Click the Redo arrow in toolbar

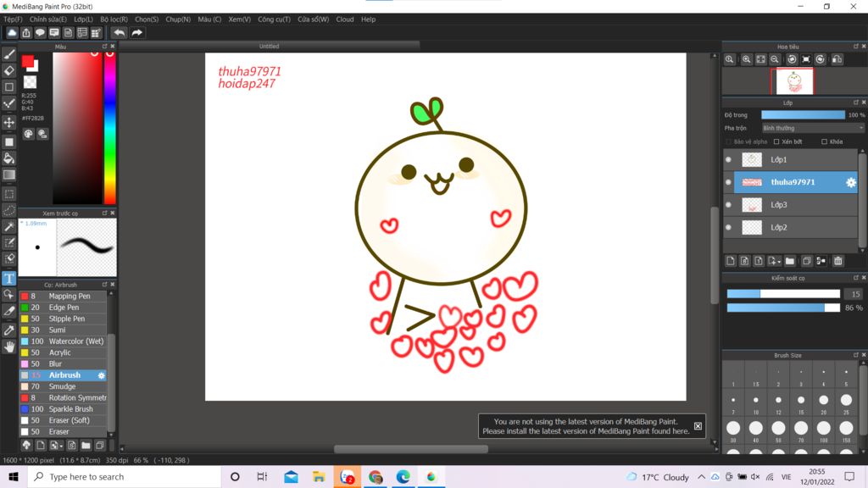tap(136, 33)
